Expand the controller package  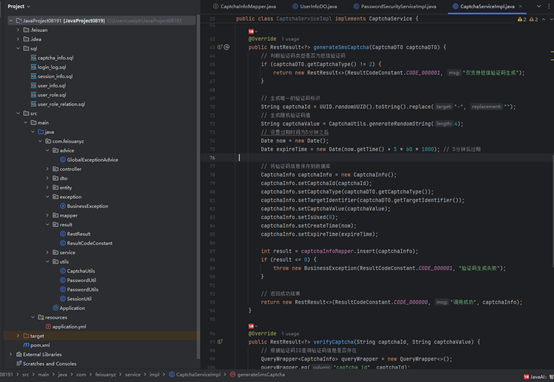tap(47, 169)
